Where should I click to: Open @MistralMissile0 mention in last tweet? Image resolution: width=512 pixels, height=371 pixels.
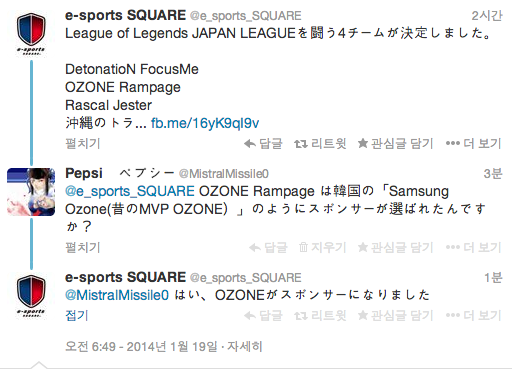click(117, 295)
